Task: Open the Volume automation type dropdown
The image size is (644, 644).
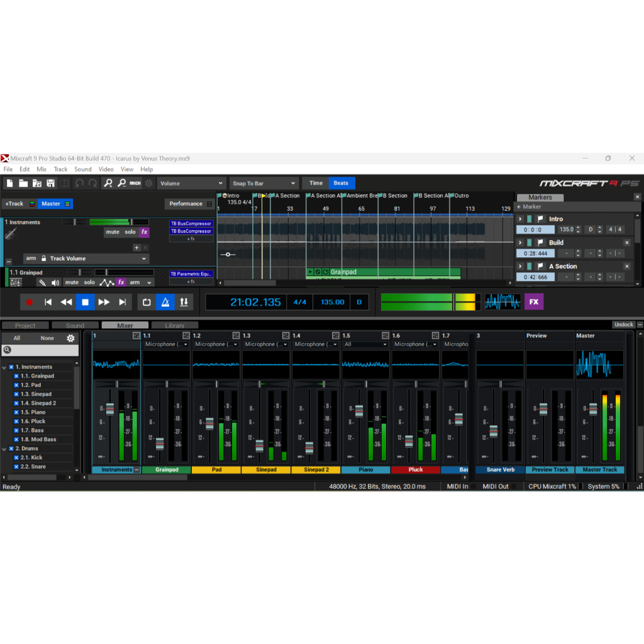Action: tap(191, 184)
